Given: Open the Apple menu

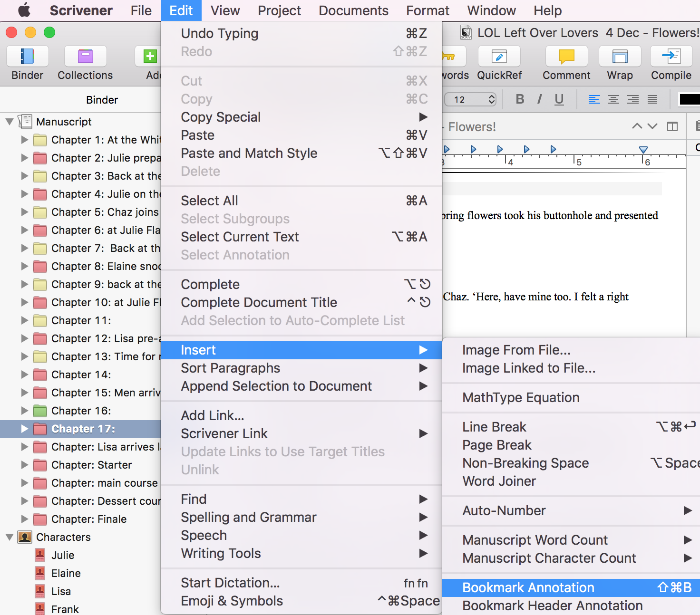Looking at the screenshot, I should tap(24, 10).
